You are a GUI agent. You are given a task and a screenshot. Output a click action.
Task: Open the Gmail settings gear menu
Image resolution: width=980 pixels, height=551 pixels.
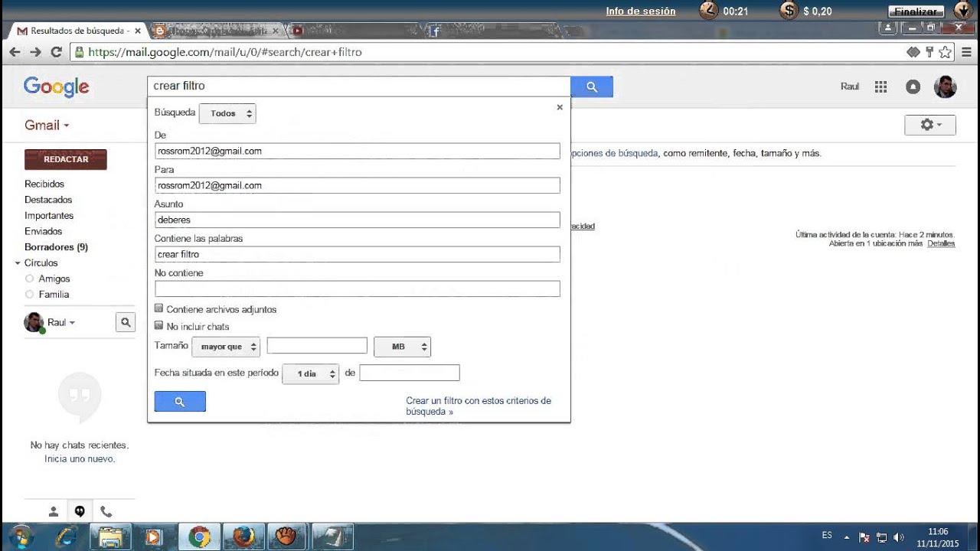(930, 125)
